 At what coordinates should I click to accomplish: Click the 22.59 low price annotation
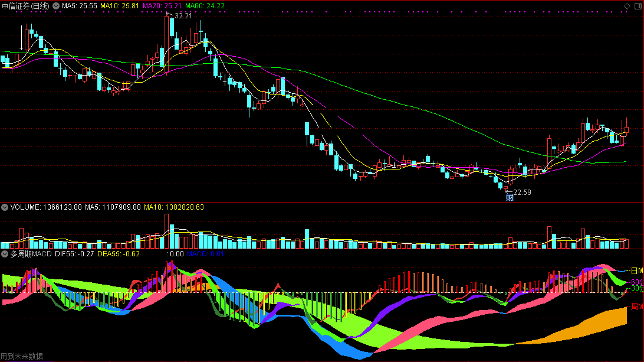[x=522, y=193]
